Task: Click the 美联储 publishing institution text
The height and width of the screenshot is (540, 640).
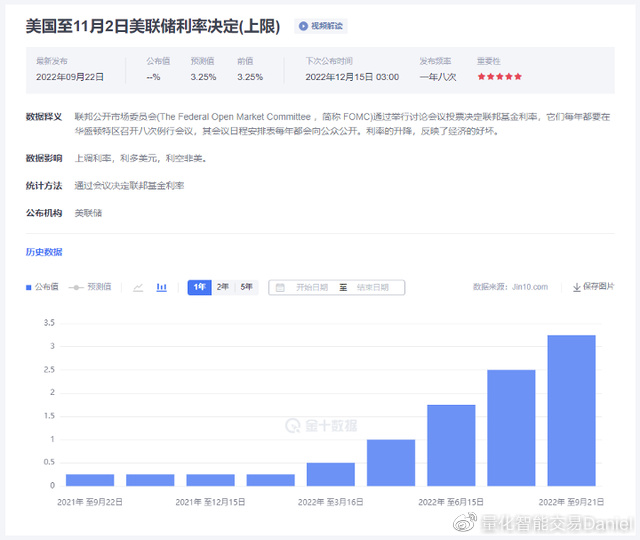Action: point(88,213)
